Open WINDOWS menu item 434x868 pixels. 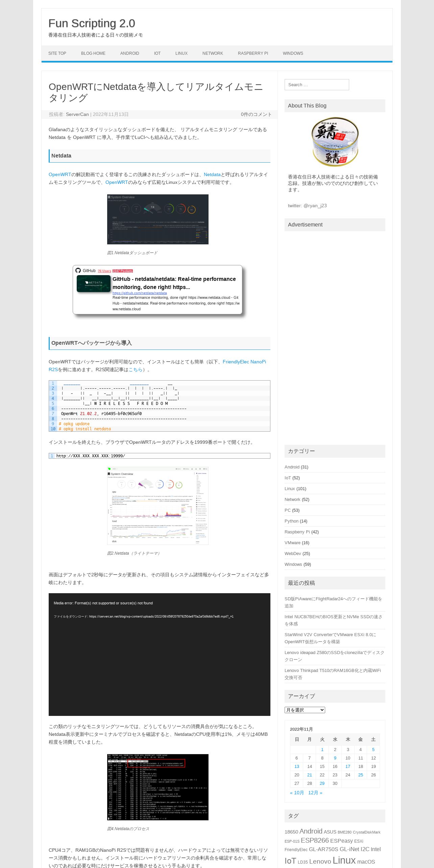pos(293,53)
